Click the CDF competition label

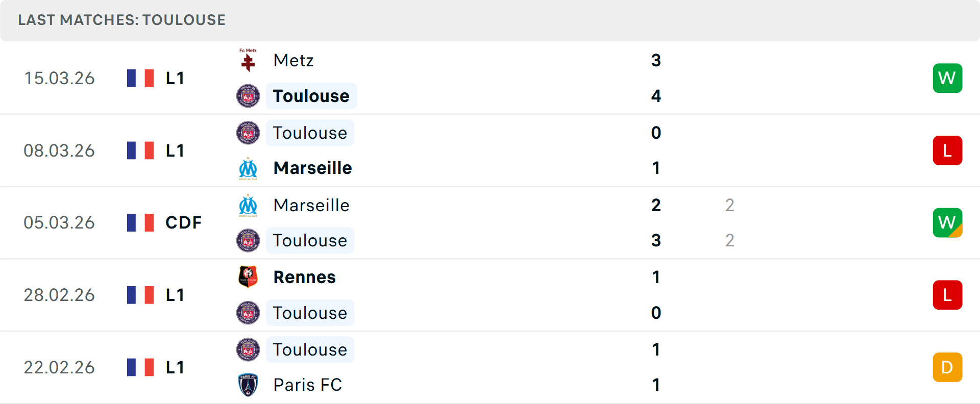pyautogui.click(x=183, y=222)
